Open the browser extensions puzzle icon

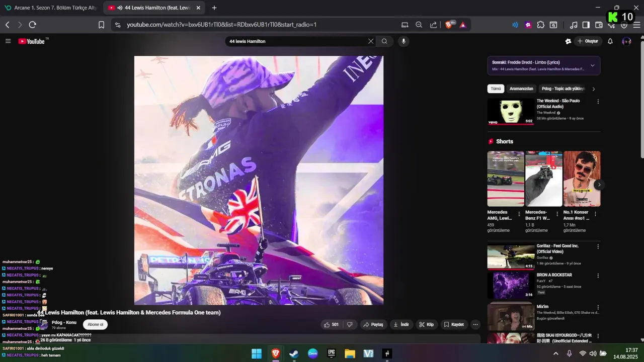541,25
